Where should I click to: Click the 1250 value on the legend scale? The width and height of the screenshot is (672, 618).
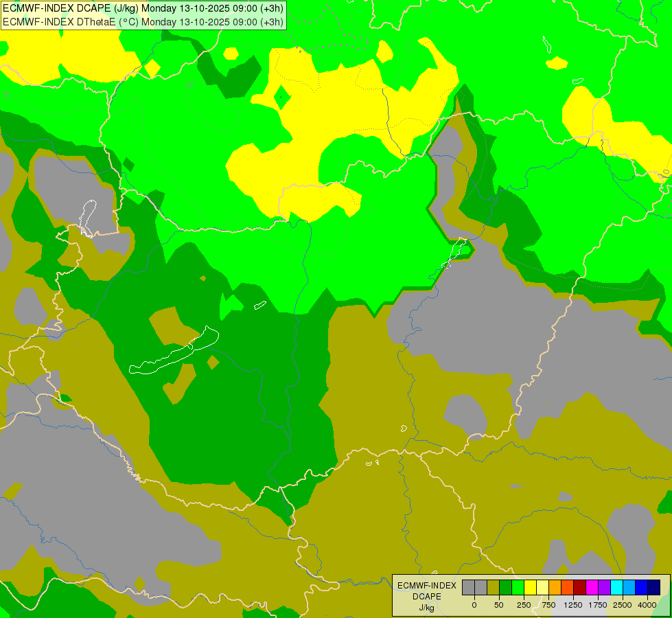tap(572, 605)
